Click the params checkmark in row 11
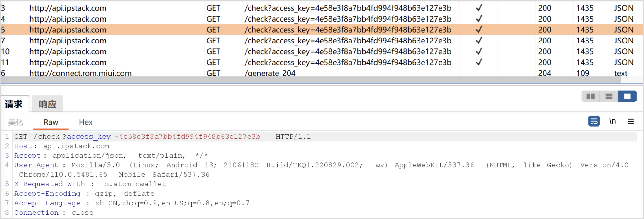The image size is (644, 219). point(479,62)
